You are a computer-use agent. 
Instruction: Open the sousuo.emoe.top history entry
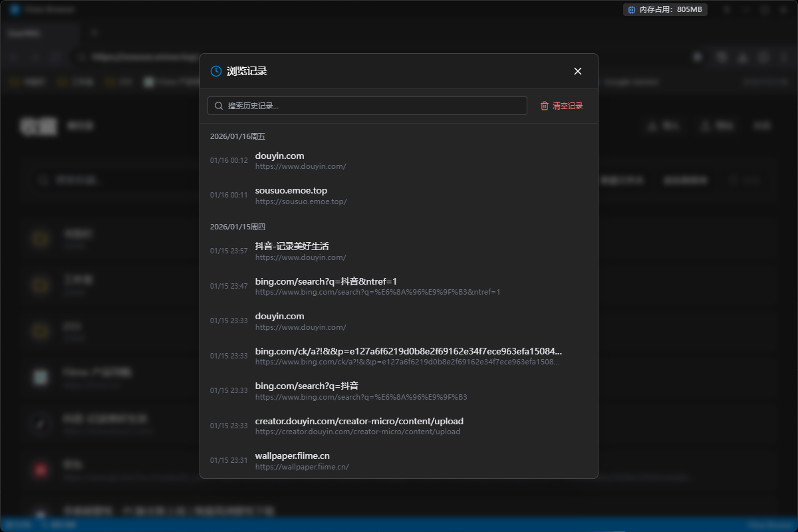coord(399,196)
